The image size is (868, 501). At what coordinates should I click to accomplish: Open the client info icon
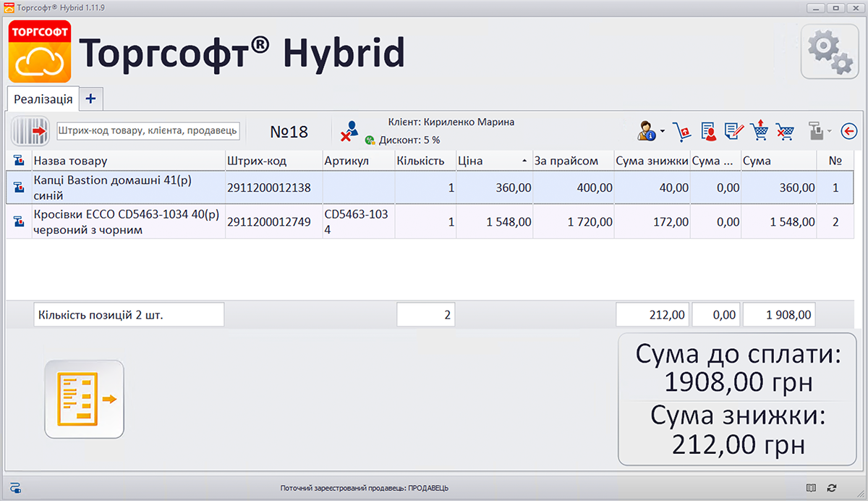pyautogui.click(x=647, y=130)
